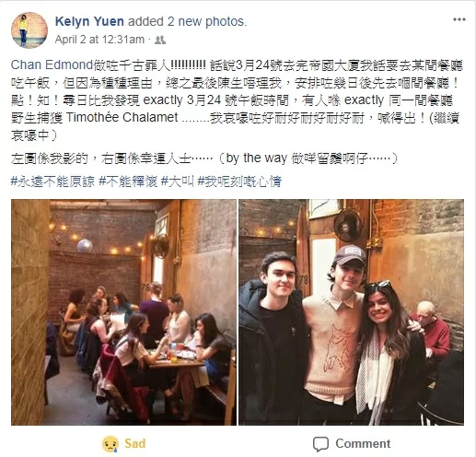Open the April 2 at 12:31am timestamp
Screen dimensions: 476x457
[x=99, y=40]
